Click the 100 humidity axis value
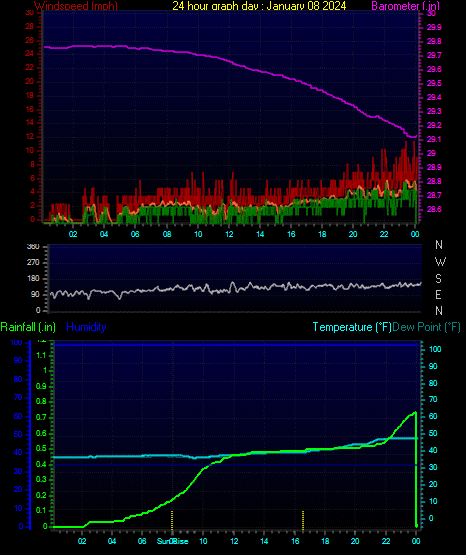The image size is (466, 555). (x=16, y=343)
